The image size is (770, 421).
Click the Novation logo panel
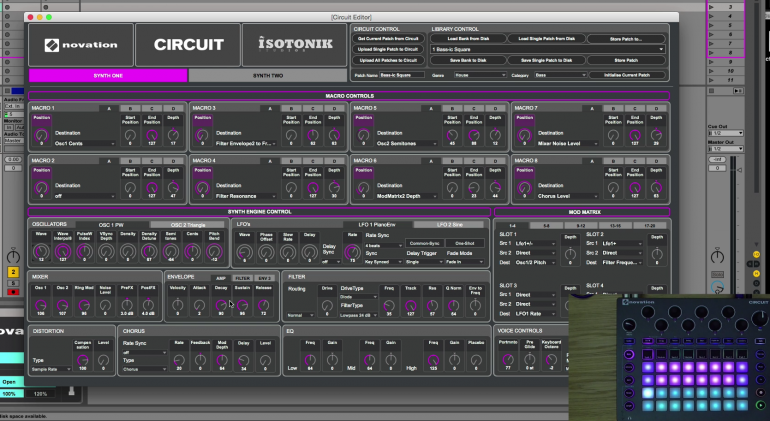pyautogui.click(x=81, y=45)
